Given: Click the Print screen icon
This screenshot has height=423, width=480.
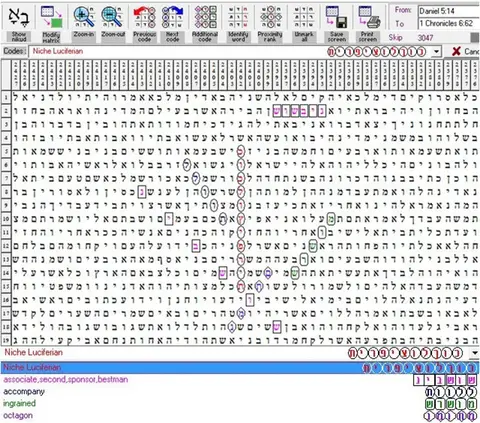Looking at the screenshot, I should tap(368, 17).
